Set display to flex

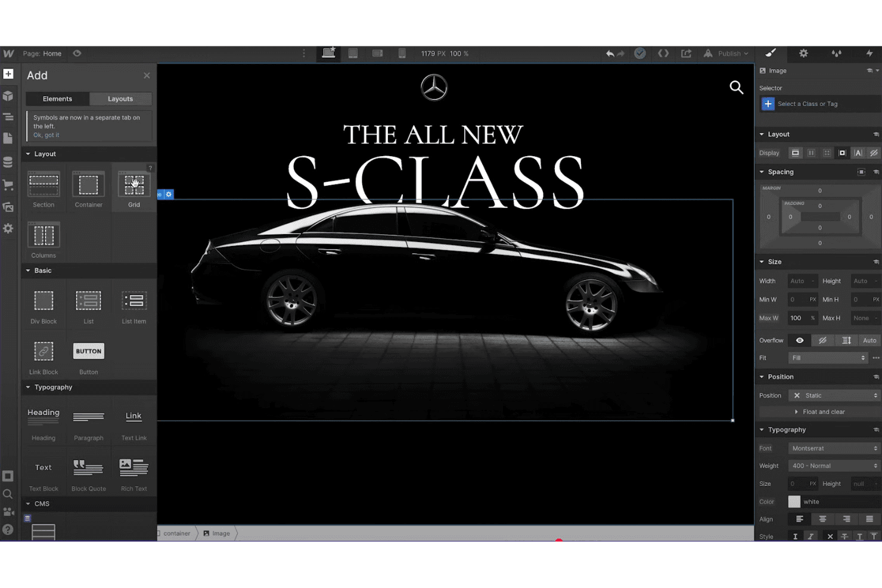coord(811,153)
